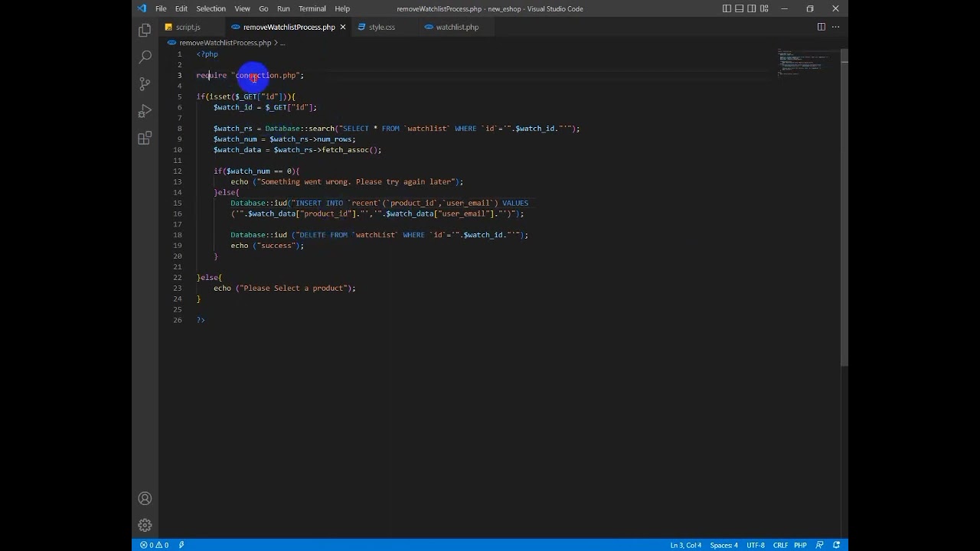Switch to the watchlist.php tab
The image size is (980, 551).
457,27
